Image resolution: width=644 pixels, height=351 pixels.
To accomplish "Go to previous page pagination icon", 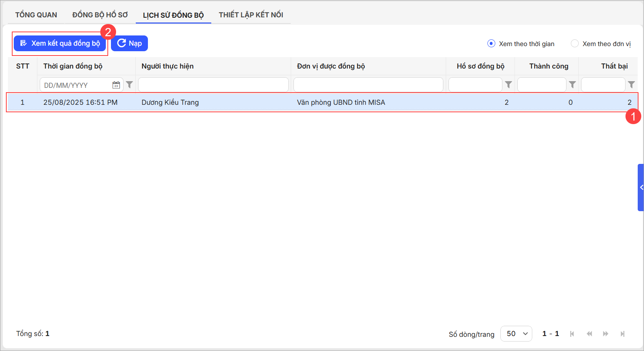I will (x=589, y=334).
